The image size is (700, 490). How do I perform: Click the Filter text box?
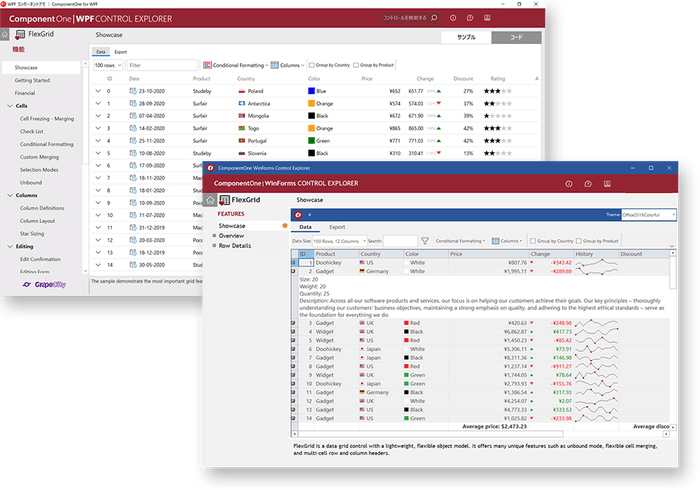[x=160, y=65]
